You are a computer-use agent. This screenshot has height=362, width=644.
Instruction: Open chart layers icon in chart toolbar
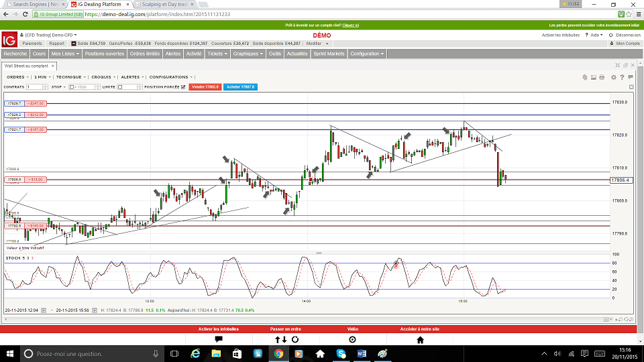(585, 77)
